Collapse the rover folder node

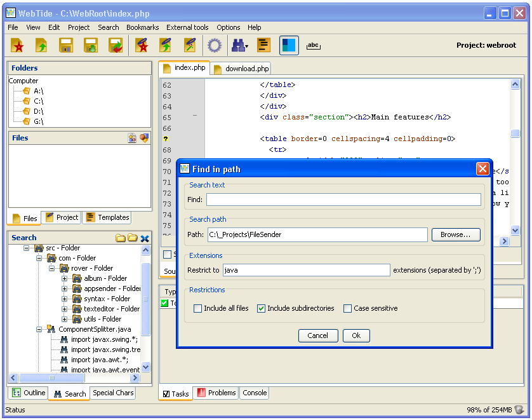(51, 268)
